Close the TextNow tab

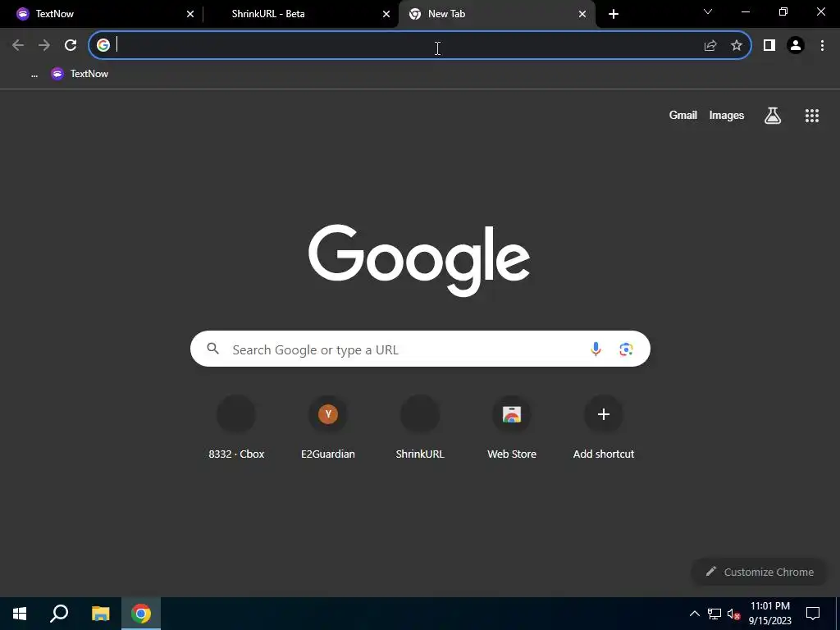[190, 14]
